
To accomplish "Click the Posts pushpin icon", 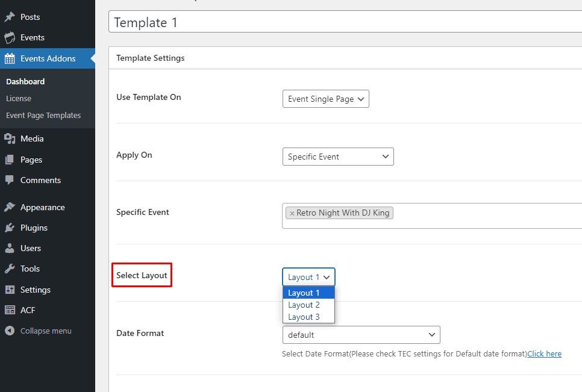I will click(x=10, y=17).
